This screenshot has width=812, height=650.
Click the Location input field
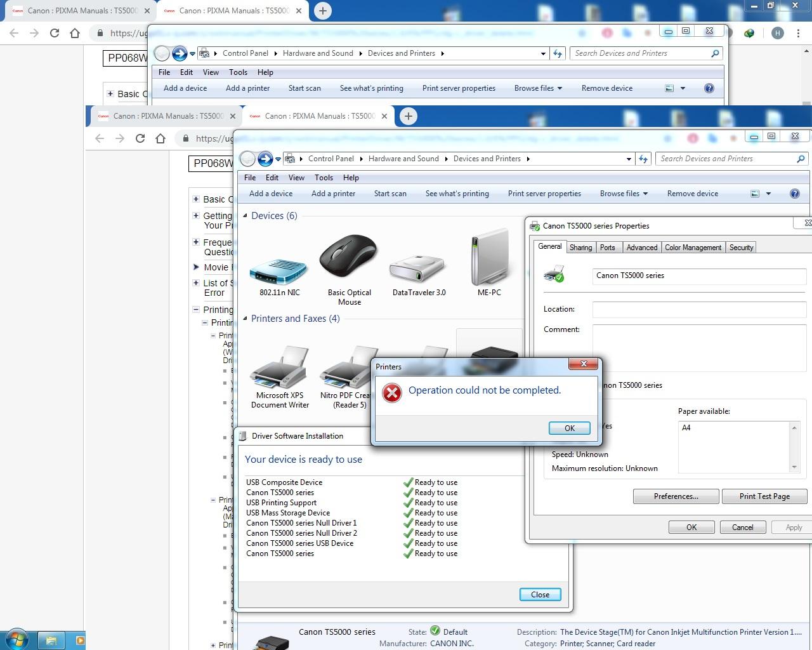click(x=698, y=309)
